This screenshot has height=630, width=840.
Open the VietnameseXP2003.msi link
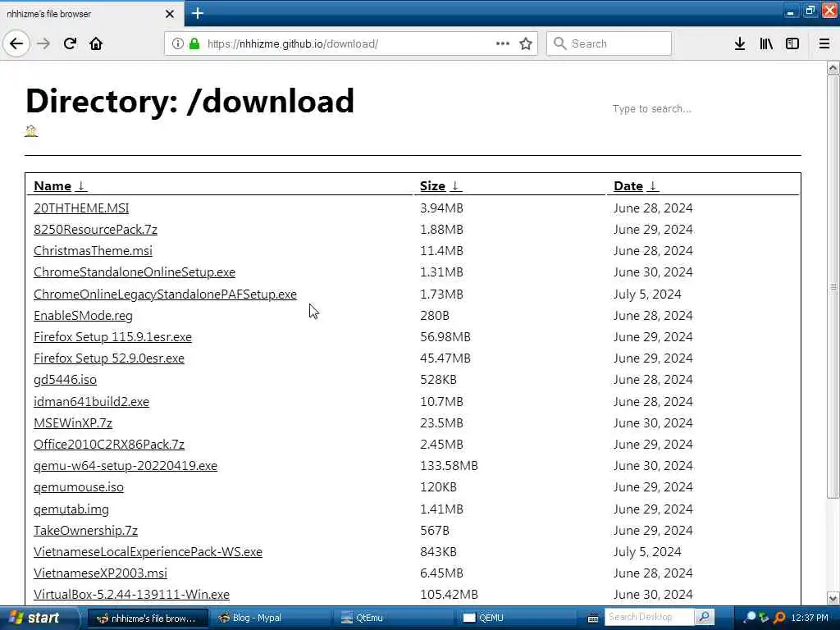pos(100,573)
